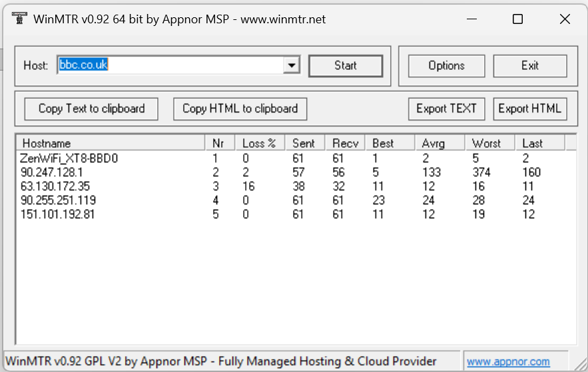Click the Last column header
Screen dimensions: 588x372
pos(539,143)
